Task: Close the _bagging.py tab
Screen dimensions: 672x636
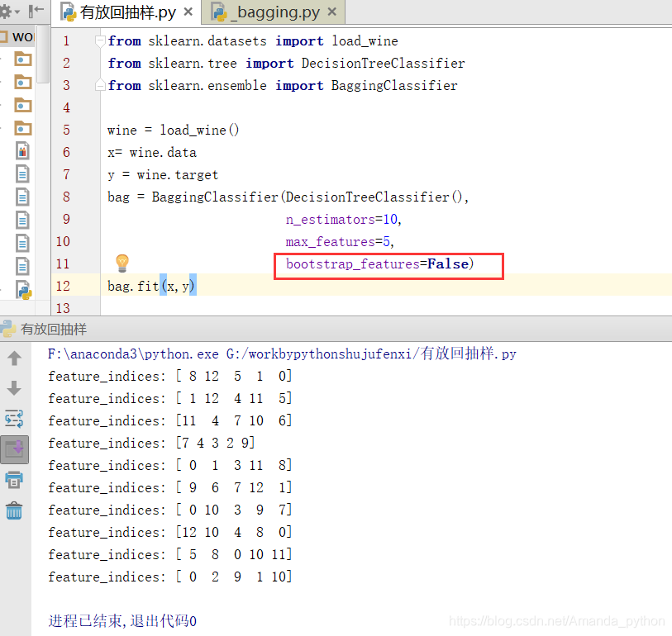Action: click(x=331, y=12)
